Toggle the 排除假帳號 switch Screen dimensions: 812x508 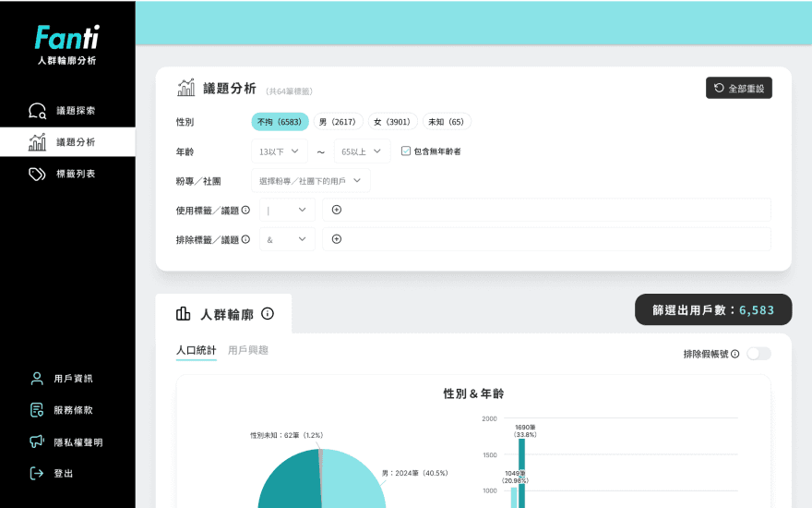tap(758, 354)
